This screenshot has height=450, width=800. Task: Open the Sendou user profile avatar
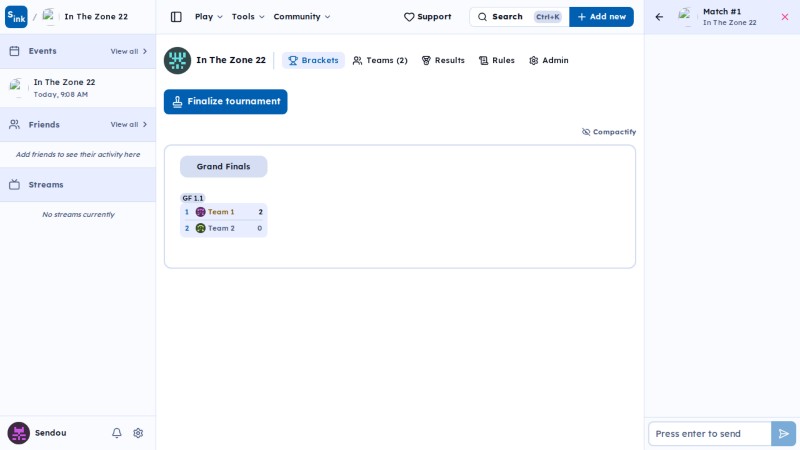(x=18, y=433)
